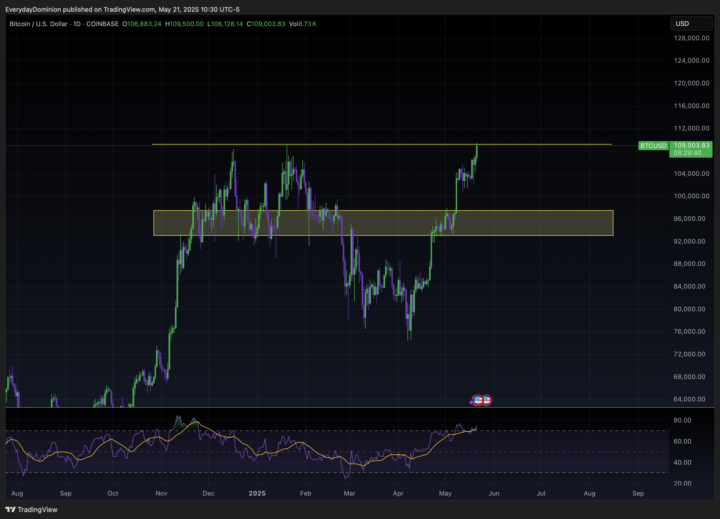Click the Dec label on time axis

[x=208, y=493]
